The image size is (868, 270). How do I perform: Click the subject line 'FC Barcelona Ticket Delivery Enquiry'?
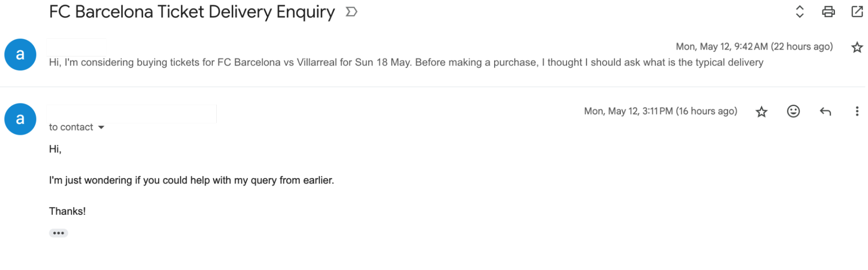(191, 12)
